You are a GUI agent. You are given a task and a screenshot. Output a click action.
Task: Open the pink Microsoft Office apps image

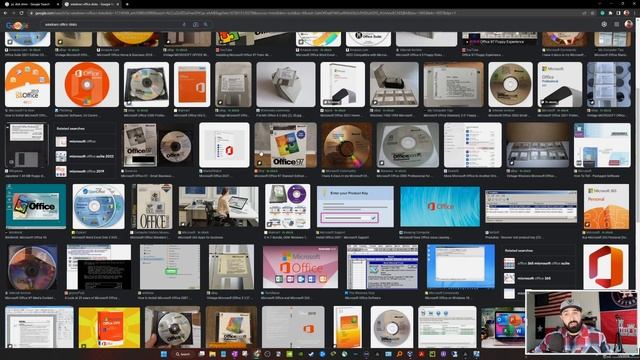pos(300,267)
